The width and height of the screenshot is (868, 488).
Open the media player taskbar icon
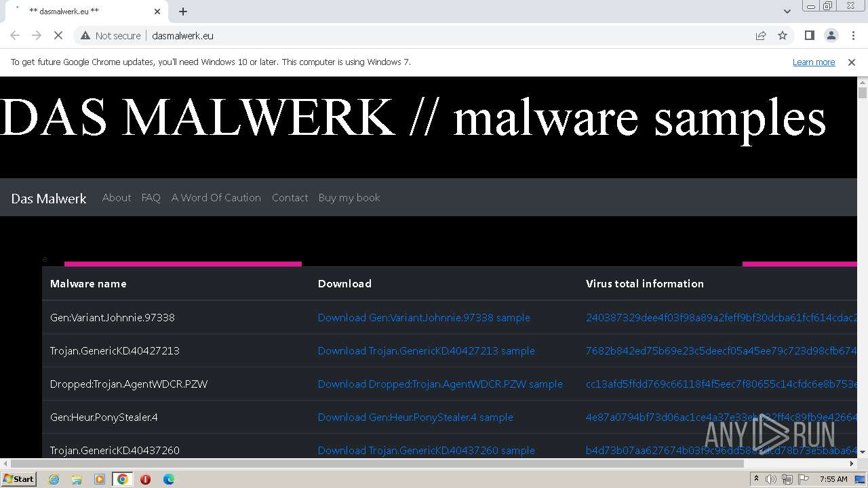point(100,479)
